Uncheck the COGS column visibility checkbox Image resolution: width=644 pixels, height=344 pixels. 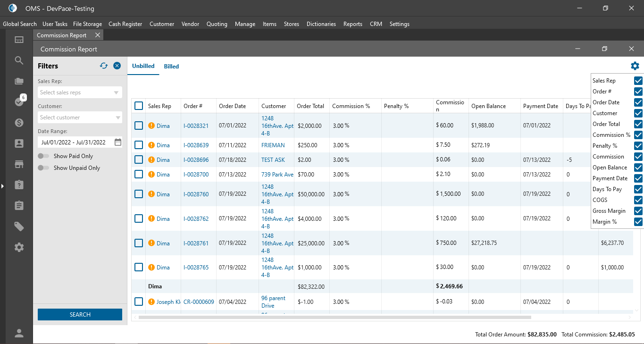(x=638, y=200)
